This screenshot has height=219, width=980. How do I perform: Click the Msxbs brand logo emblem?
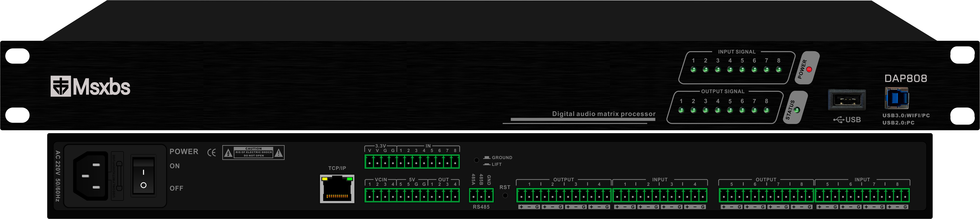point(61,86)
